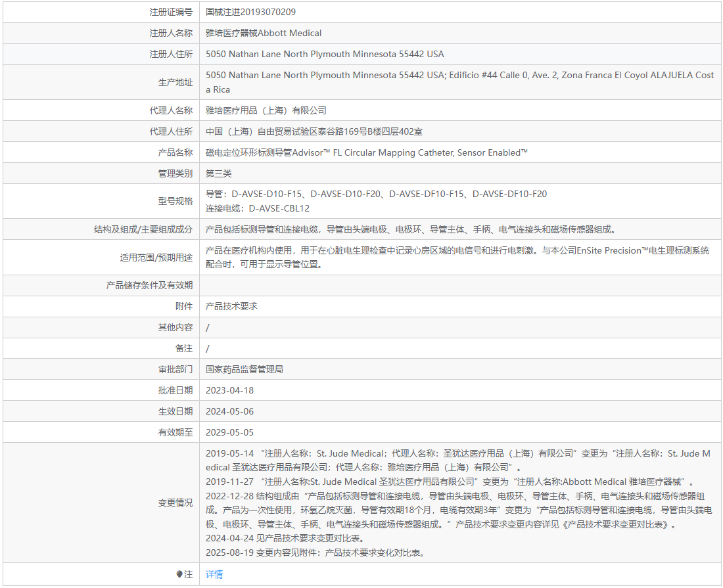This screenshot has height=588, width=723.
Task: Click the 注册证编号 label cell
Action: 171,12
